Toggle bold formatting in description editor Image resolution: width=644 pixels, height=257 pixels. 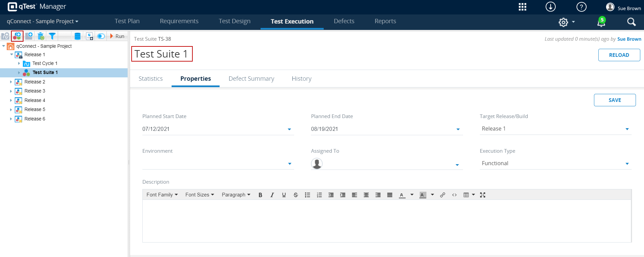tap(260, 195)
